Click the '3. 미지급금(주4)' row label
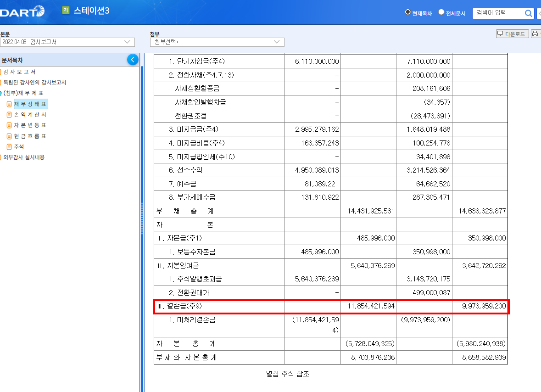The image size is (541, 392). click(194, 129)
